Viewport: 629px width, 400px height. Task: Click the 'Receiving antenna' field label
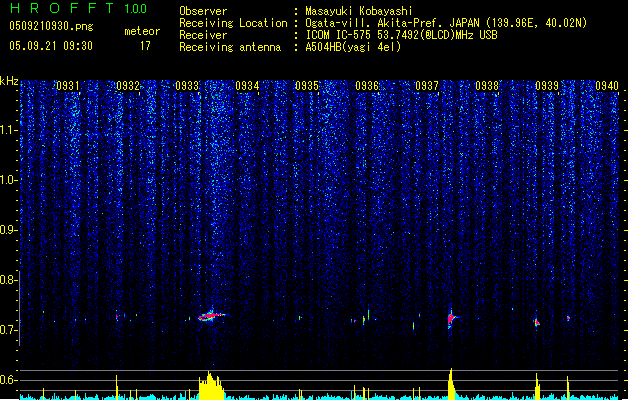click(230, 47)
